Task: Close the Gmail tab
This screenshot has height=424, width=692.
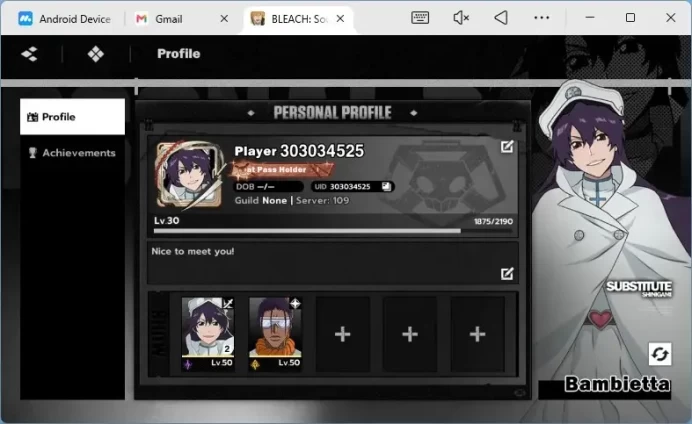Action: (224, 19)
